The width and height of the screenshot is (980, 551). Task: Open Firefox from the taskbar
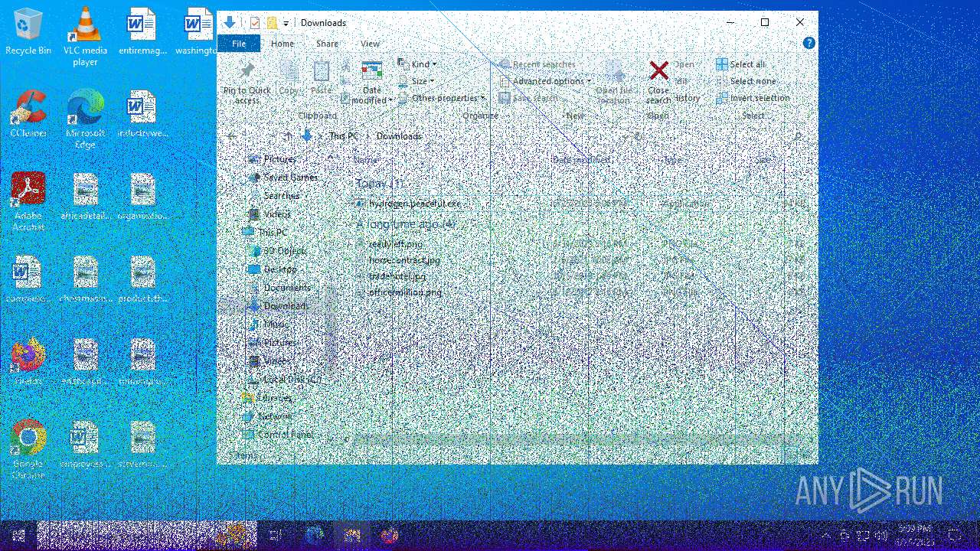(x=390, y=536)
